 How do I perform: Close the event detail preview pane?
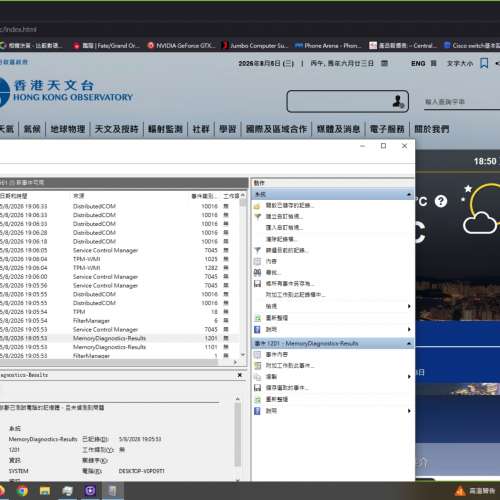coord(240,375)
